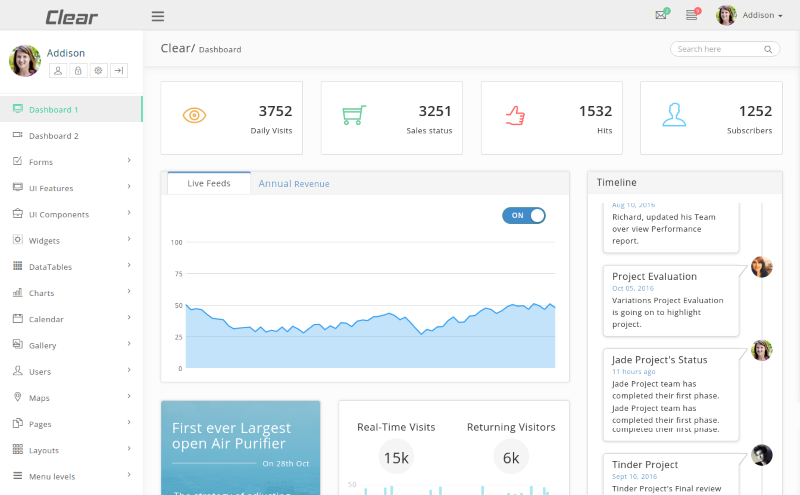
Task: Click the Sales status cart icon
Action: pos(354,115)
